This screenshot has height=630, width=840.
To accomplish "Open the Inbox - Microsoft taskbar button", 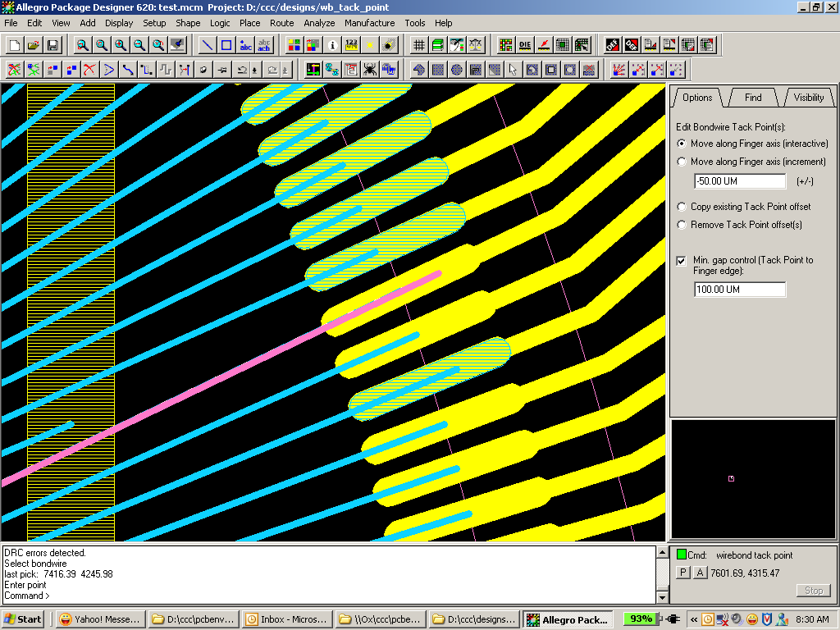I will 286,619.
